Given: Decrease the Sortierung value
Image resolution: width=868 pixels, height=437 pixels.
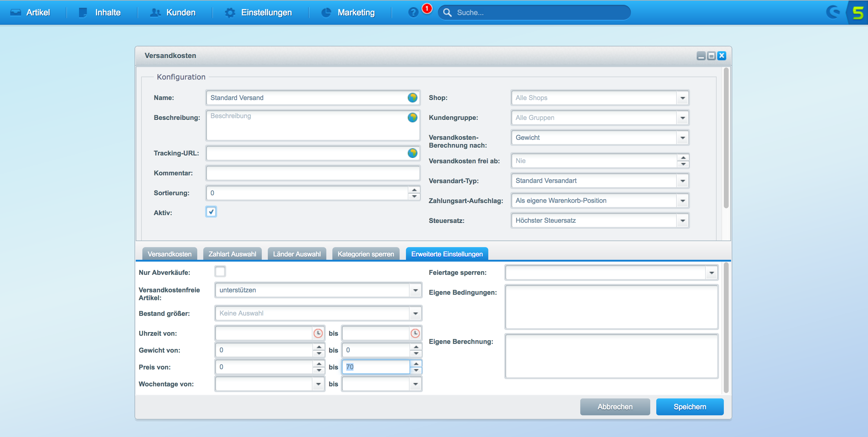Looking at the screenshot, I should (x=414, y=196).
